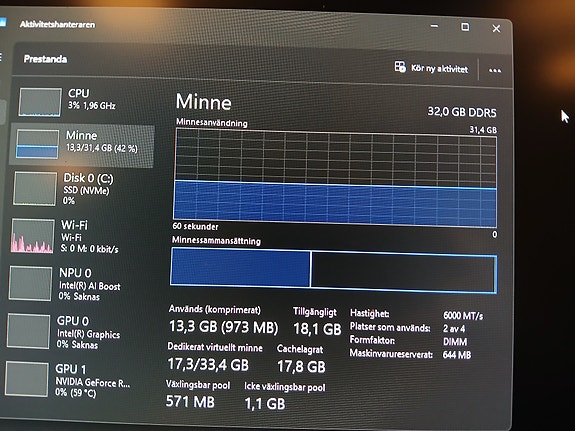Maximize the Aktivitetshanteraren window
The image size is (575, 431).
coord(465,27)
